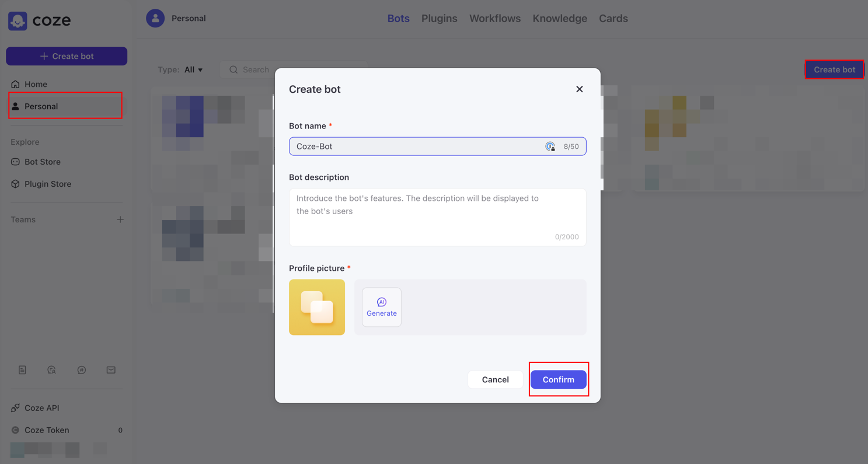
Task: Switch to the Workflows tab
Action: [495, 18]
